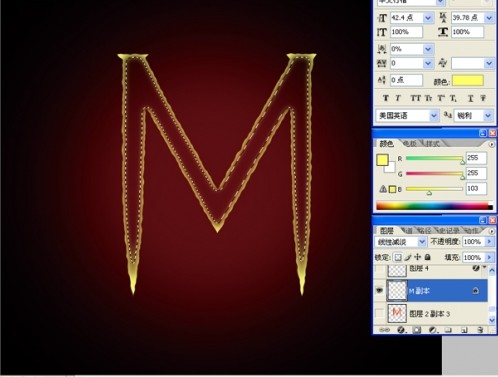
Task: Click the G color slider
Action: (434, 174)
